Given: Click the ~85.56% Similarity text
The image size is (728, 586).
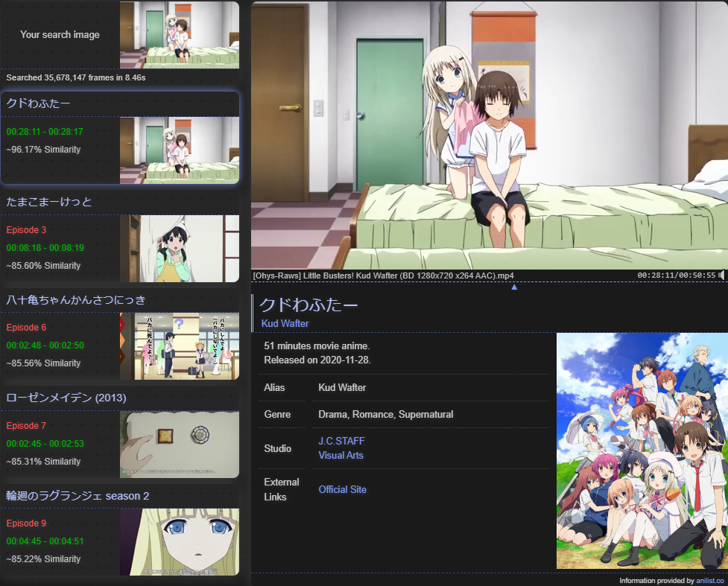Looking at the screenshot, I should 43,363.
